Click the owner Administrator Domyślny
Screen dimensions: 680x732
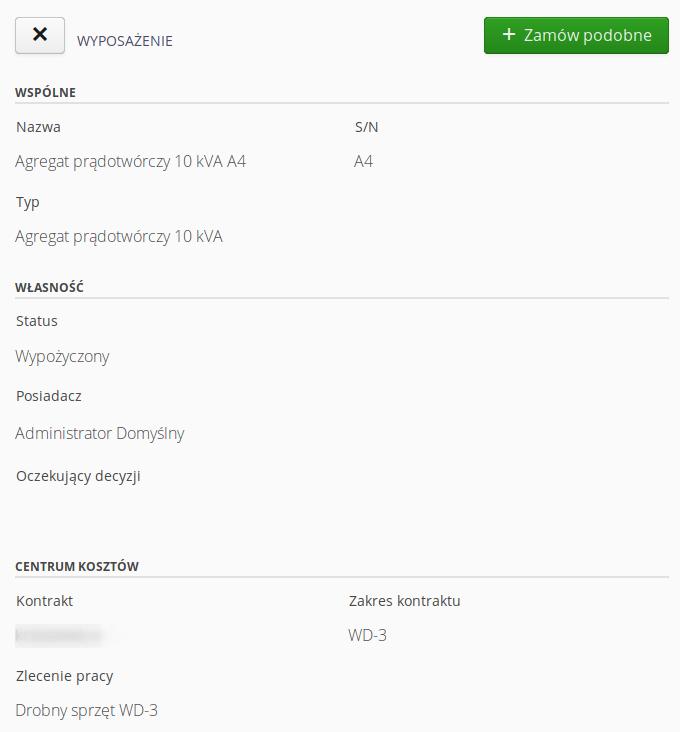coord(100,433)
